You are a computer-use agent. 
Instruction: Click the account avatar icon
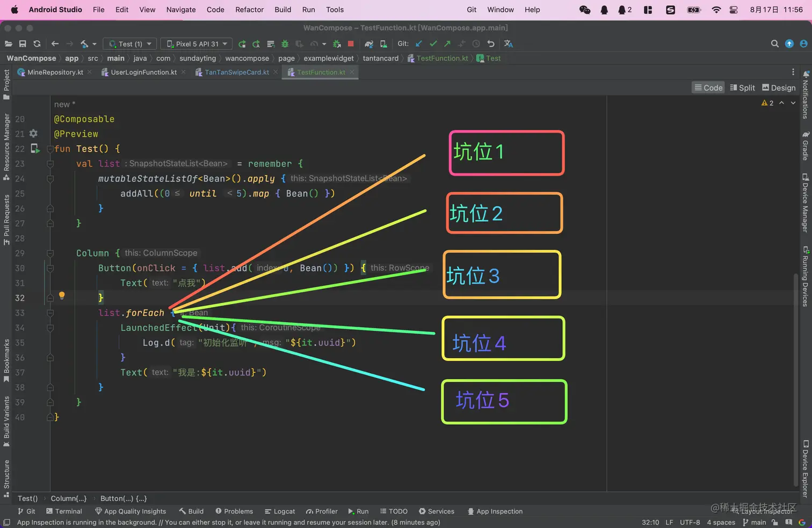(803, 44)
